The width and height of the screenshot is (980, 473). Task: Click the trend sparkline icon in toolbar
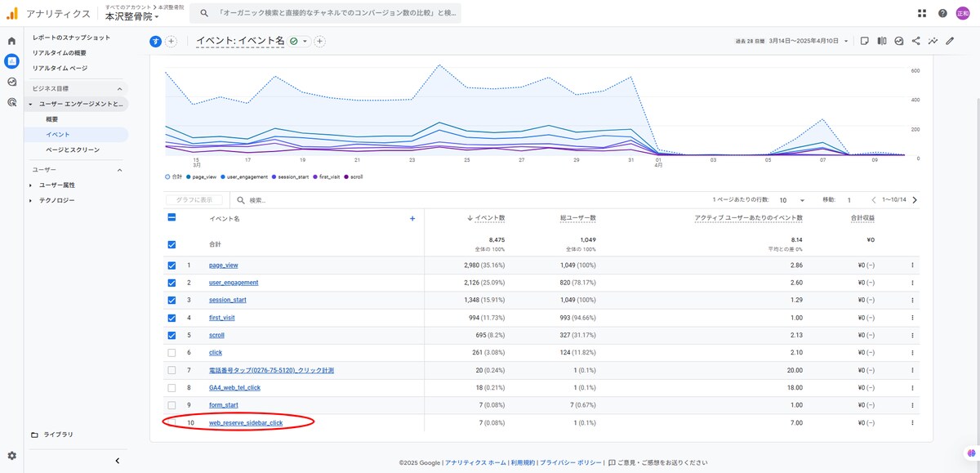[x=933, y=41]
